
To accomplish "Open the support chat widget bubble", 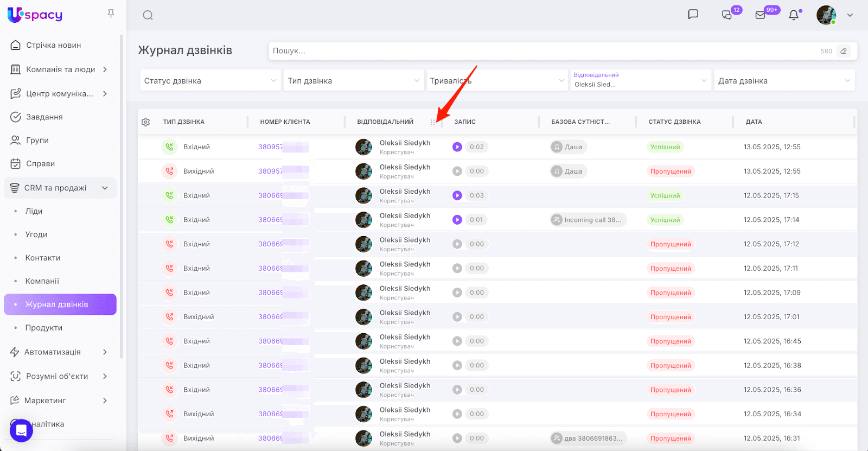I will coord(21,430).
